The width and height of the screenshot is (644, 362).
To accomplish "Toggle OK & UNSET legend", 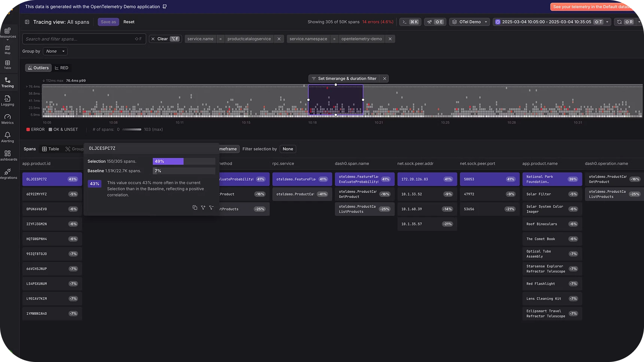I will (63, 129).
